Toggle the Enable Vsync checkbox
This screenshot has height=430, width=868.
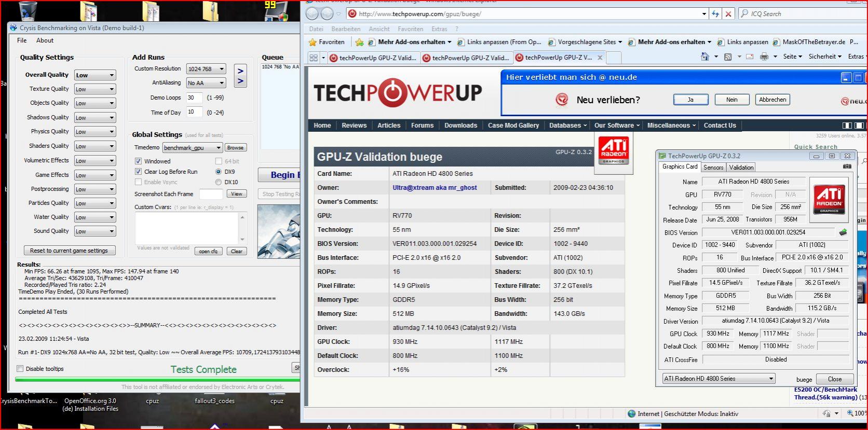138,182
